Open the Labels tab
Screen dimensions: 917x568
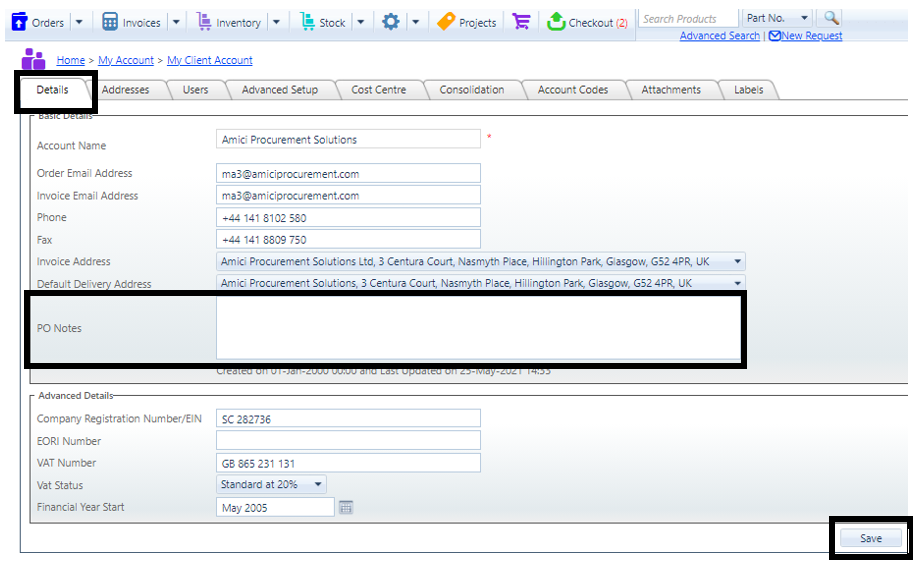[x=749, y=89]
